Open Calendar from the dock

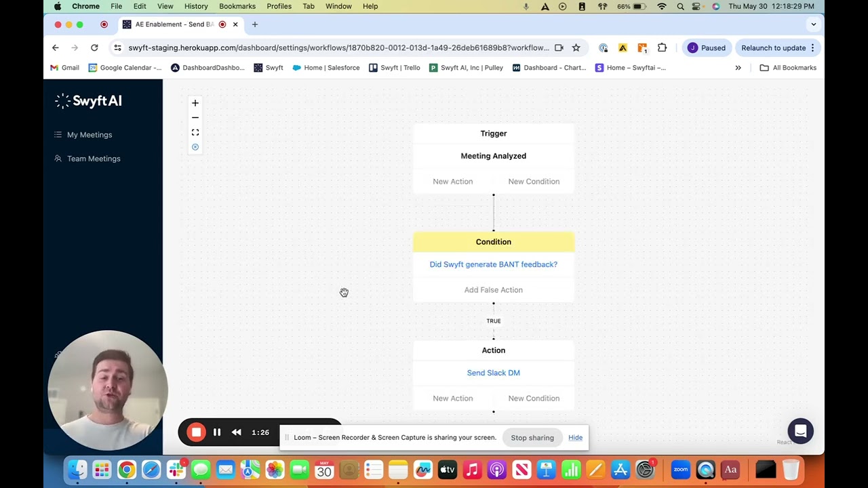coord(324,469)
